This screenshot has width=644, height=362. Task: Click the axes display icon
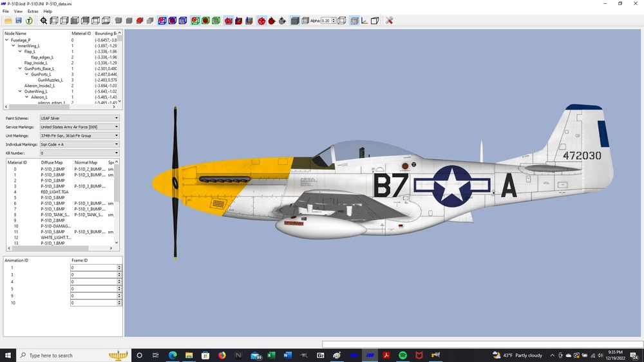[x=365, y=21]
